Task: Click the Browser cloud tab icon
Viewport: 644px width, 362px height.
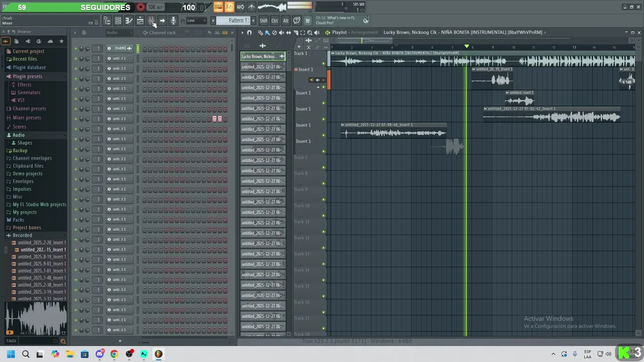Action: (50, 41)
